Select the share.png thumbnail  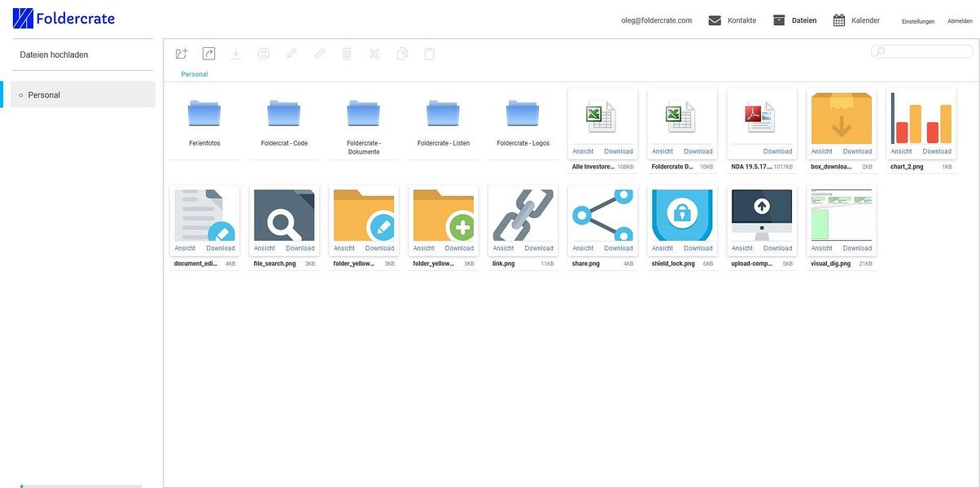(x=602, y=216)
